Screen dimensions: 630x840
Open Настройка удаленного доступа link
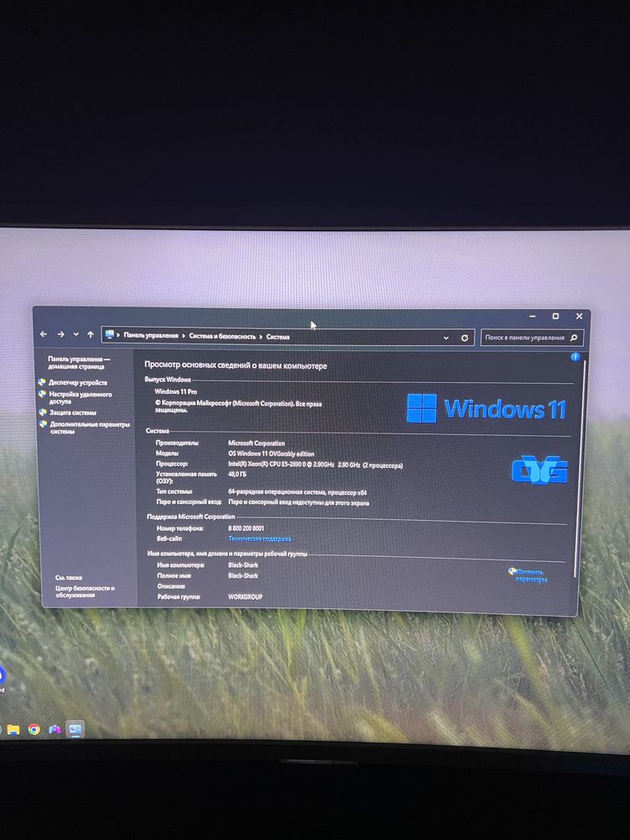pyautogui.click(x=81, y=397)
